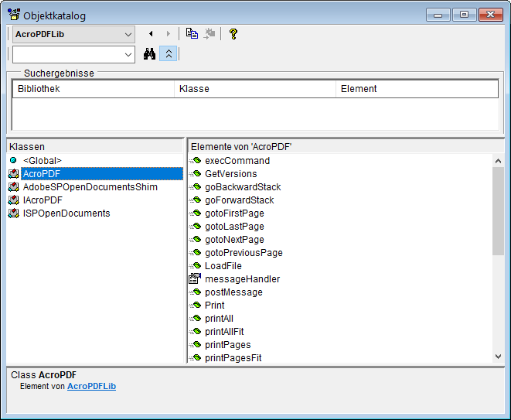Image resolution: width=511 pixels, height=420 pixels.
Task: Select ISPOpenDocuments in the class list
Action: (x=66, y=213)
